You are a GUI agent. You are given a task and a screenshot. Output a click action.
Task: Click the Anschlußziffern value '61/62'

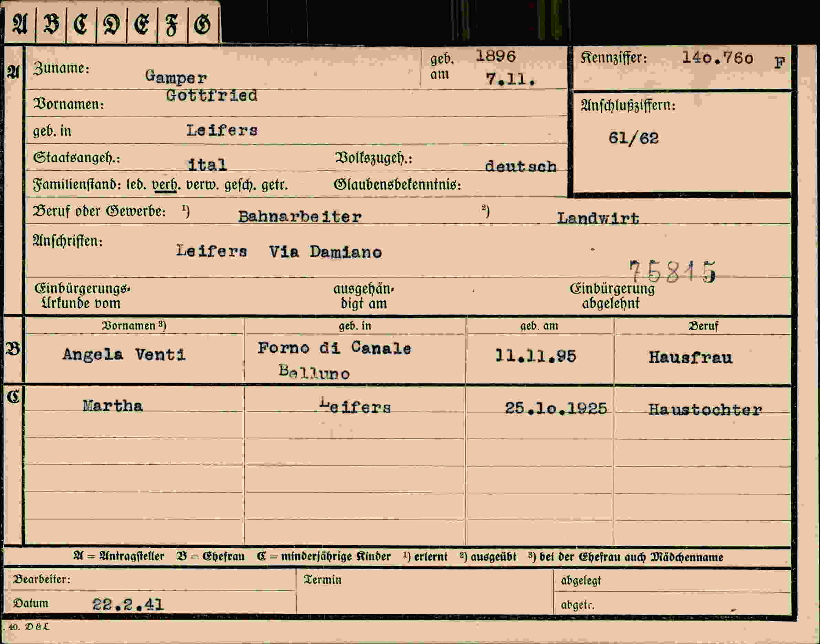(x=633, y=138)
